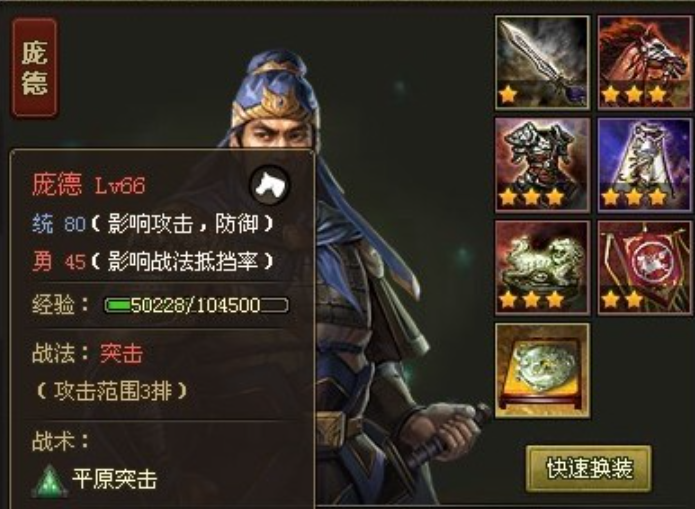Select the three-star war horse equipment slot
This screenshot has height=509, width=695.
click(x=645, y=63)
